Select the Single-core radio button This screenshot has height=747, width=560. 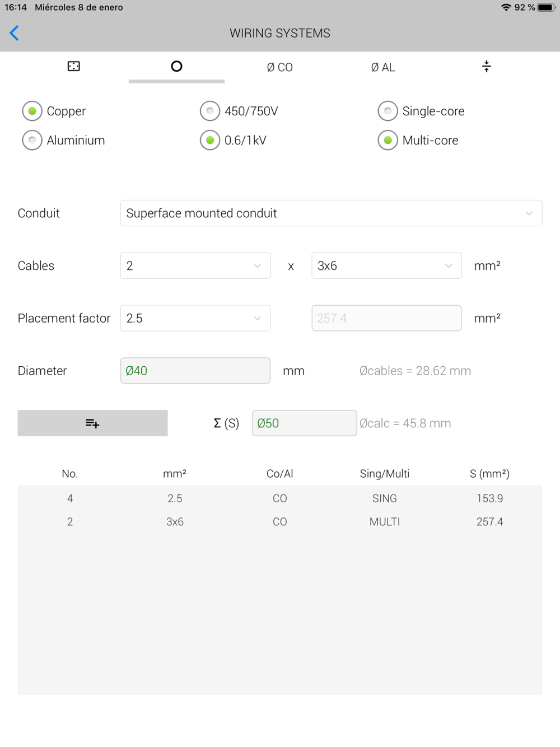(x=388, y=111)
